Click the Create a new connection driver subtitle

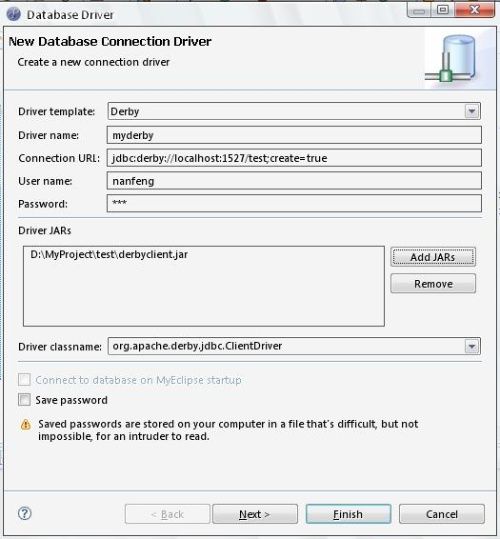click(x=93, y=62)
